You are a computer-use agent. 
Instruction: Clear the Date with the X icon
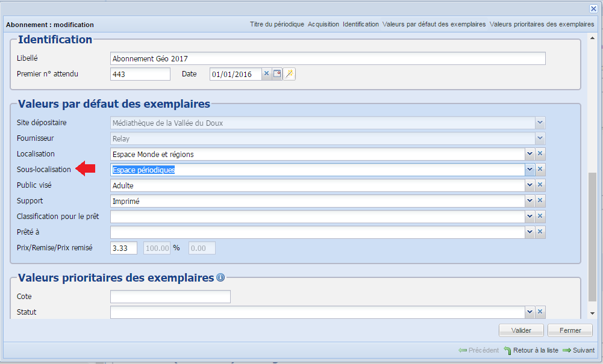coord(266,73)
